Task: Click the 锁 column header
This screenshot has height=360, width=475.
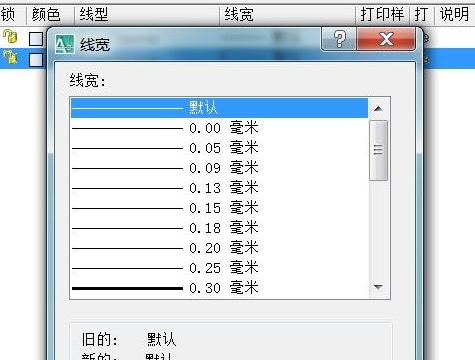Action: tap(13, 14)
